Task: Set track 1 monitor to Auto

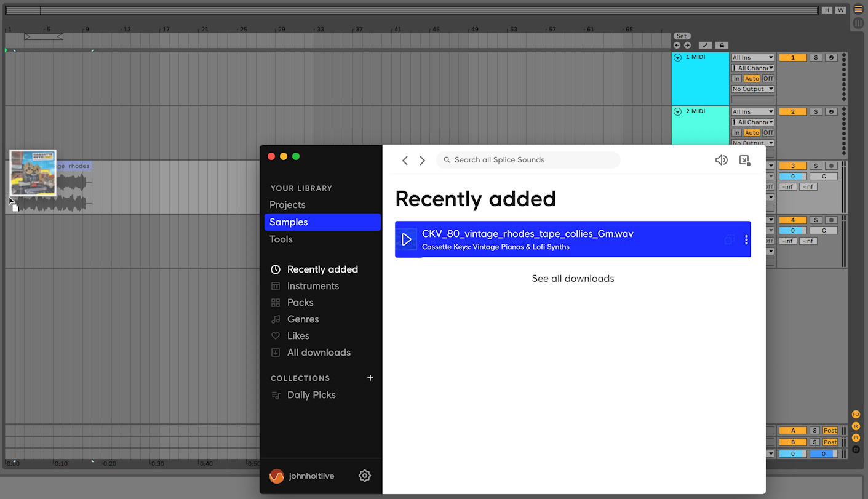Action: 752,79
